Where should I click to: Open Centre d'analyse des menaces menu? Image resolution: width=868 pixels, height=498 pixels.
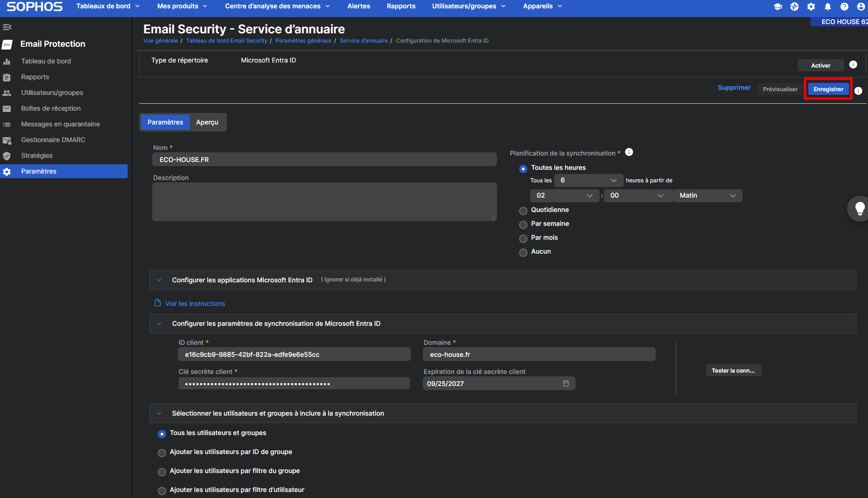pyautogui.click(x=277, y=6)
